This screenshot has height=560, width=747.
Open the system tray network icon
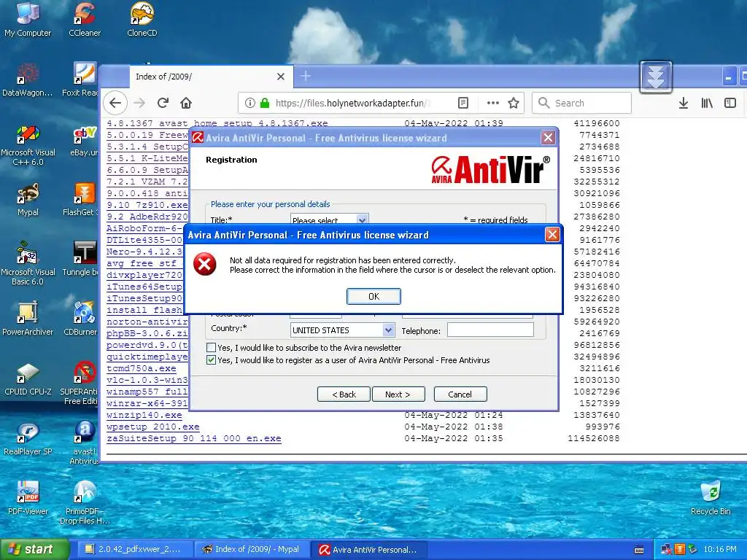point(666,550)
